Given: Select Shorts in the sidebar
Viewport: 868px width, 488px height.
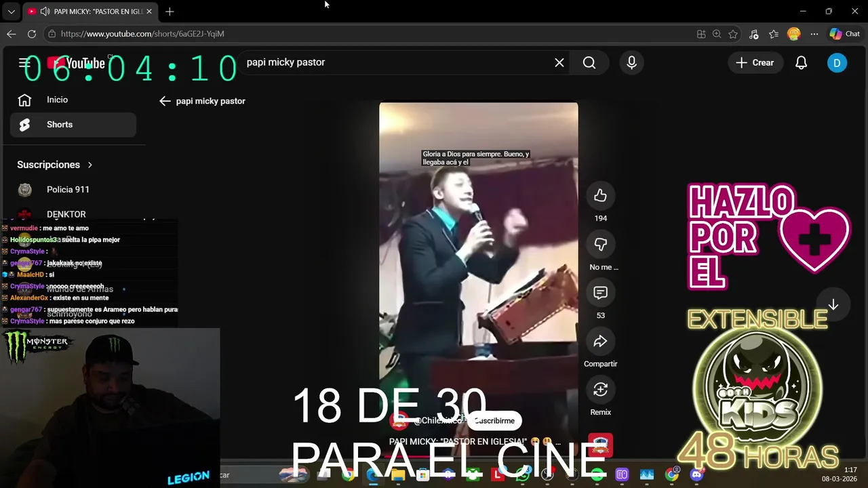Looking at the screenshot, I should (x=73, y=125).
